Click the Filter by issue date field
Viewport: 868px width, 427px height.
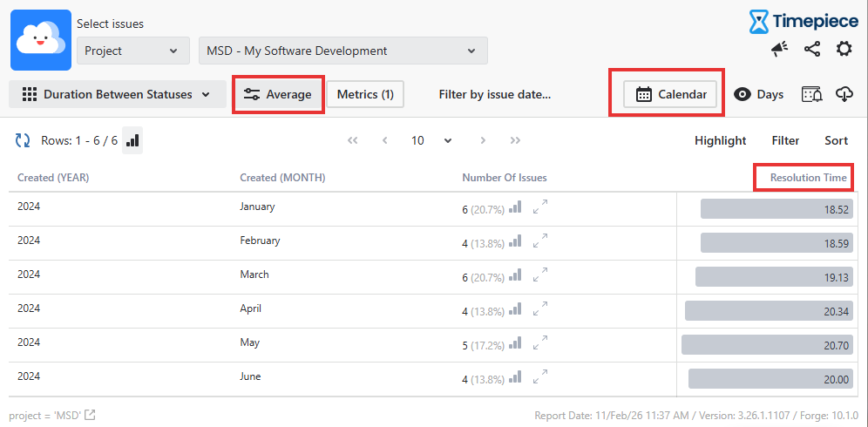coord(494,94)
